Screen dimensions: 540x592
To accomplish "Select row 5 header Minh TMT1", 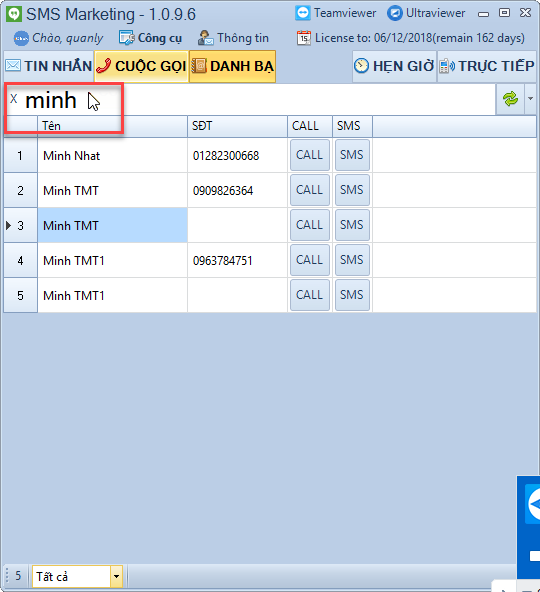I will tap(20, 295).
